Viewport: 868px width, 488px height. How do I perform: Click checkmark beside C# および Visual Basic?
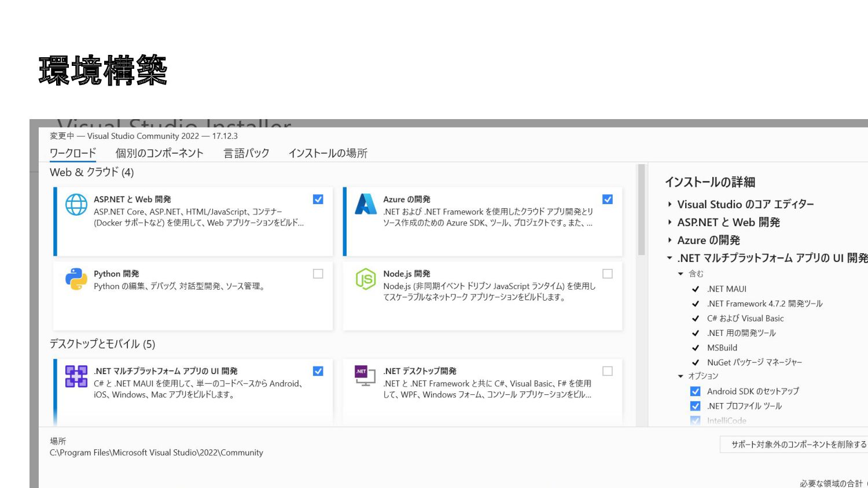point(696,319)
